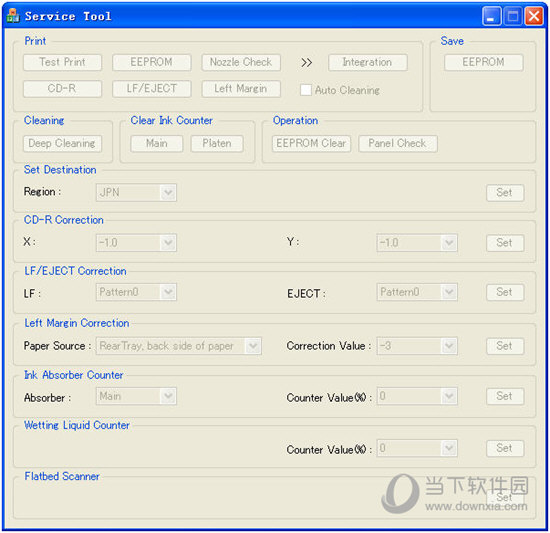Screen dimensions: 550x533
Task: Open the Region dropdown showing JPN
Action: (136, 193)
